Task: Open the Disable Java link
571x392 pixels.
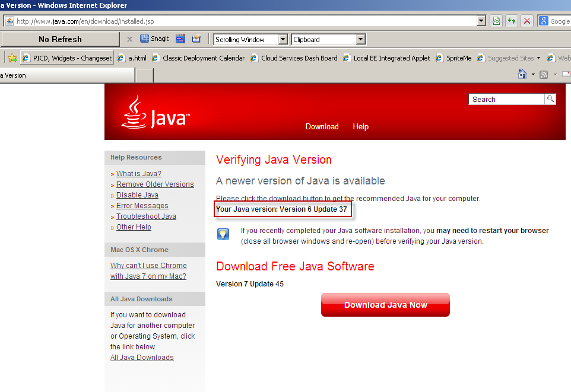Action: pyautogui.click(x=137, y=195)
